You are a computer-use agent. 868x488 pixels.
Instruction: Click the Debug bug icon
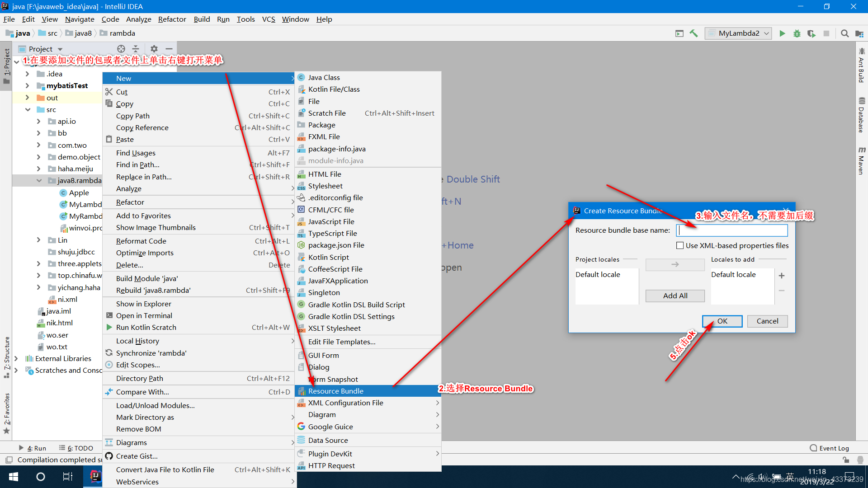pos(797,33)
